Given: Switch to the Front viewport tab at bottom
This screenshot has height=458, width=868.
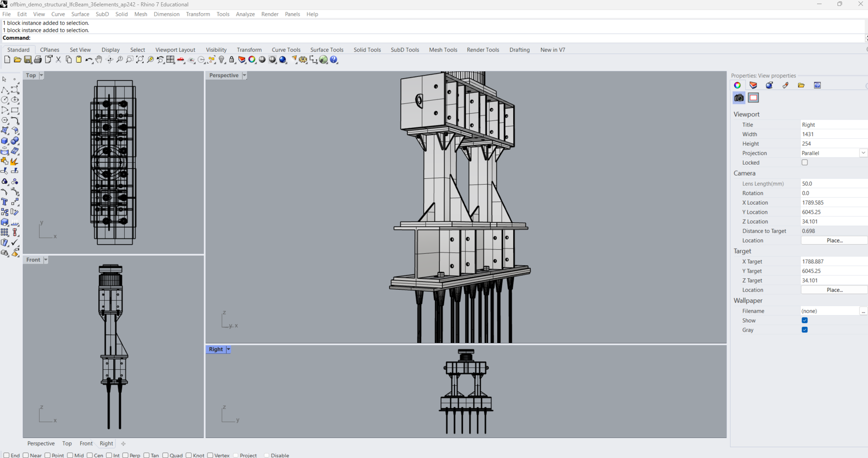Looking at the screenshot, I should [x=86, y=443].
